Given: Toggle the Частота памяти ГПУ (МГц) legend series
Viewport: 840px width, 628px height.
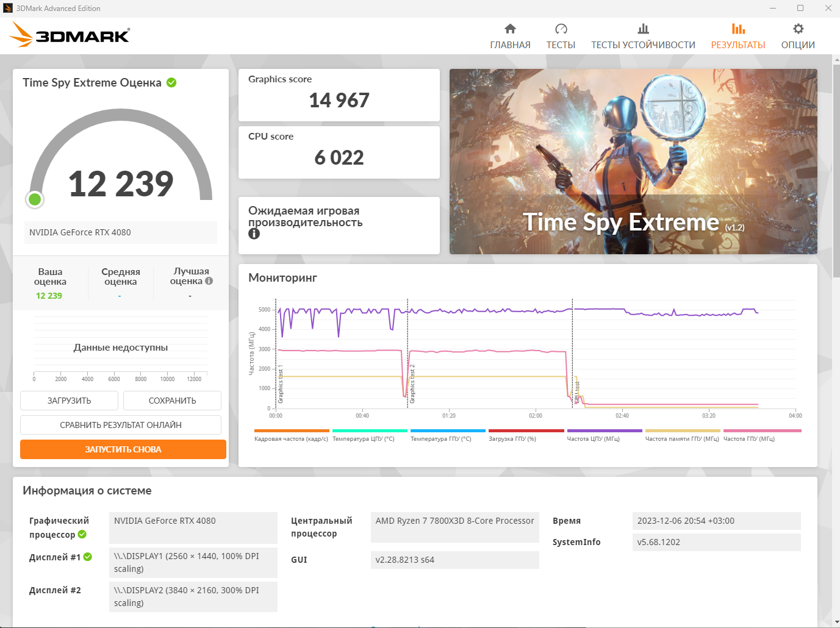Looking at the screenshot, I should [x=682, y=435].
